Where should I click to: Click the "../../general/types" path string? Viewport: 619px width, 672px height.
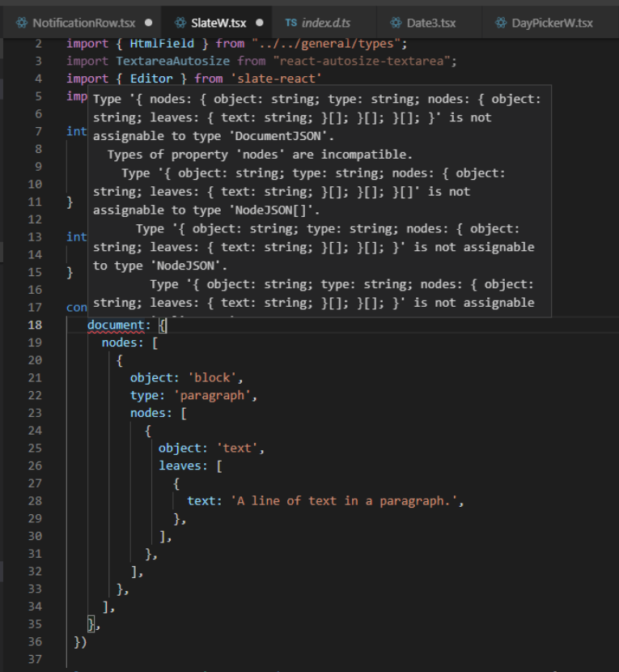(x=325, y=44)
